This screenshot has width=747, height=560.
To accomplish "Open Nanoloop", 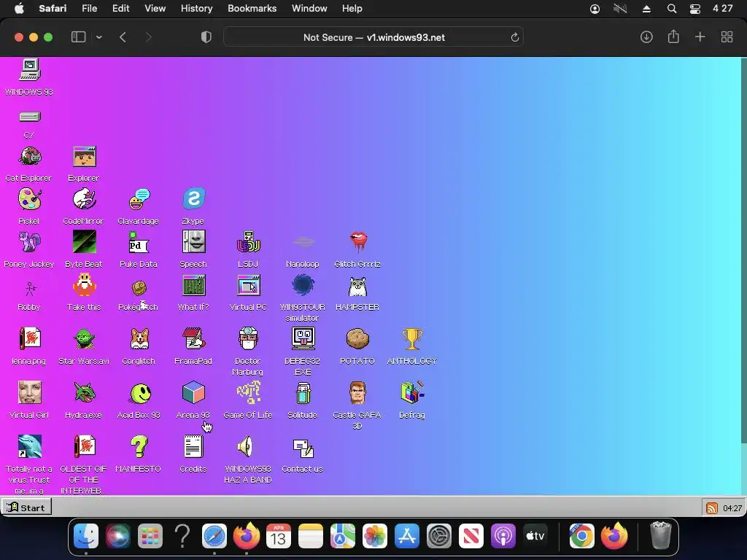I will point(303,242).
